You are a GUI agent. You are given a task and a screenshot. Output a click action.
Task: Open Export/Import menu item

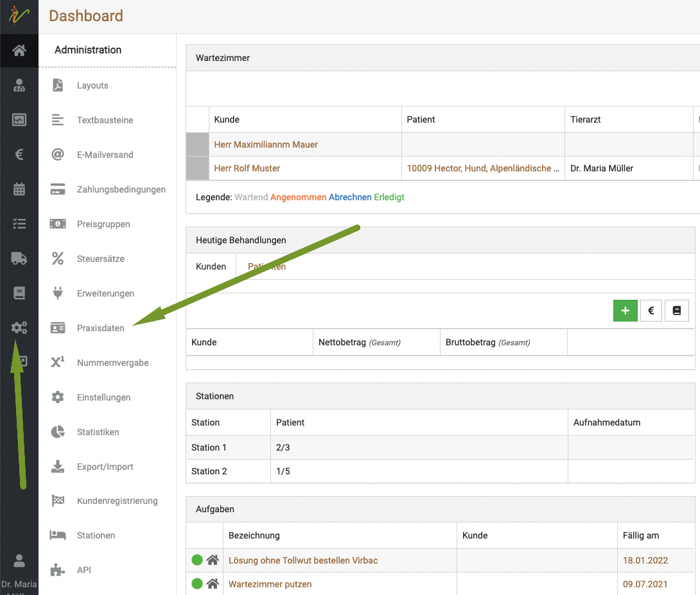(105, 467)
